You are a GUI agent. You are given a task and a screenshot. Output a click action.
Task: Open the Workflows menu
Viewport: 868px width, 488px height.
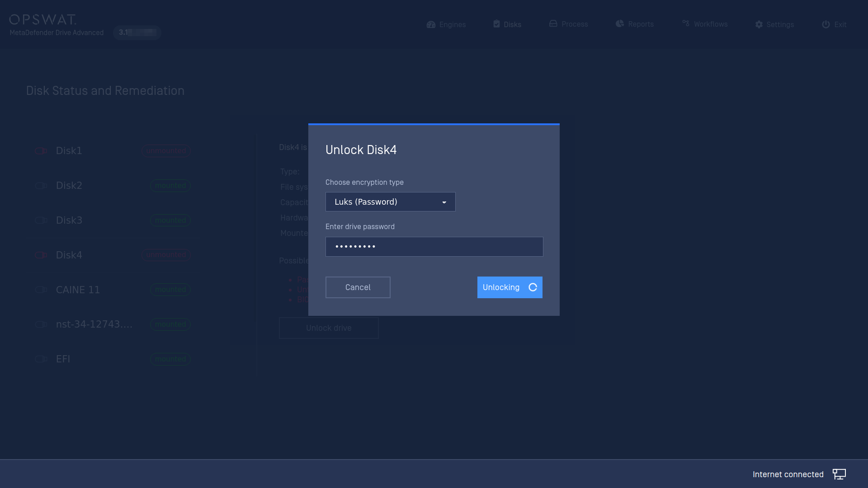pos(705,24)
